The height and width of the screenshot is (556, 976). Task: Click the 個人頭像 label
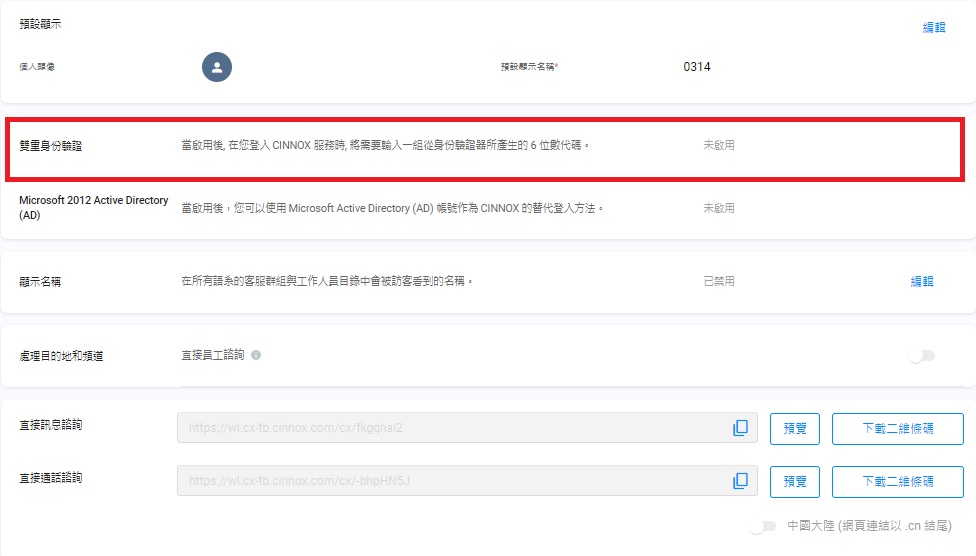tap(37, 67)
